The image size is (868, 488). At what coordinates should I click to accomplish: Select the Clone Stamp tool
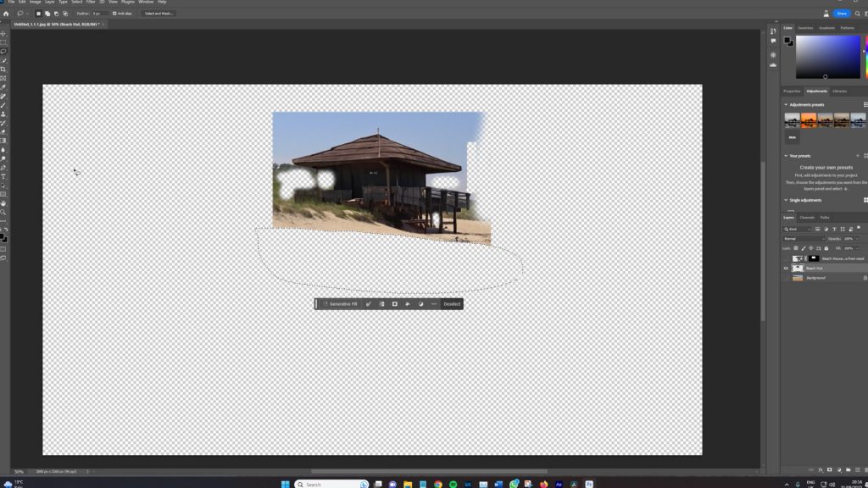click(x=3, y=114)
